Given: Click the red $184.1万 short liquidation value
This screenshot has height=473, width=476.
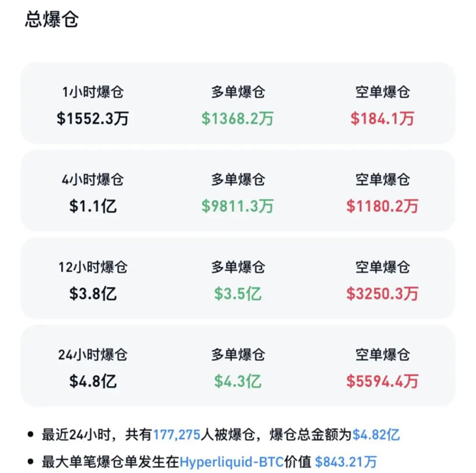Looking at the screenshot, I should pos(383,119).
